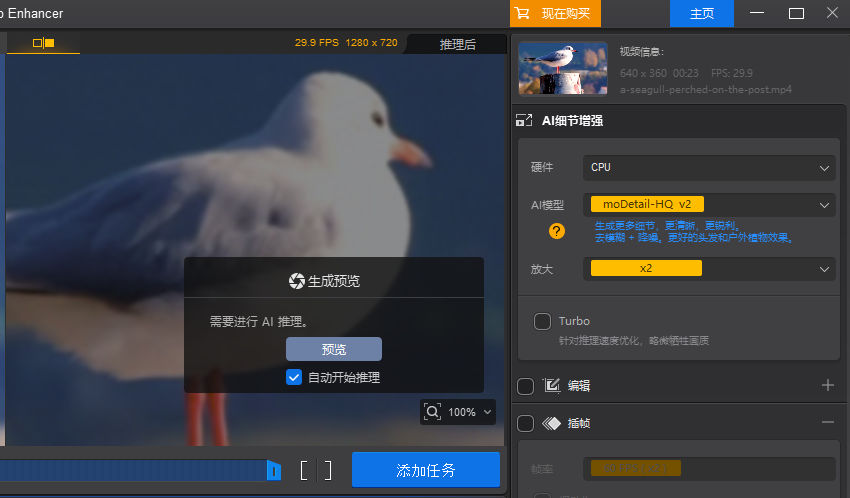The image size is (850, 498).
Task: Enable the Turbo checkbox
Action: [542, 321]
